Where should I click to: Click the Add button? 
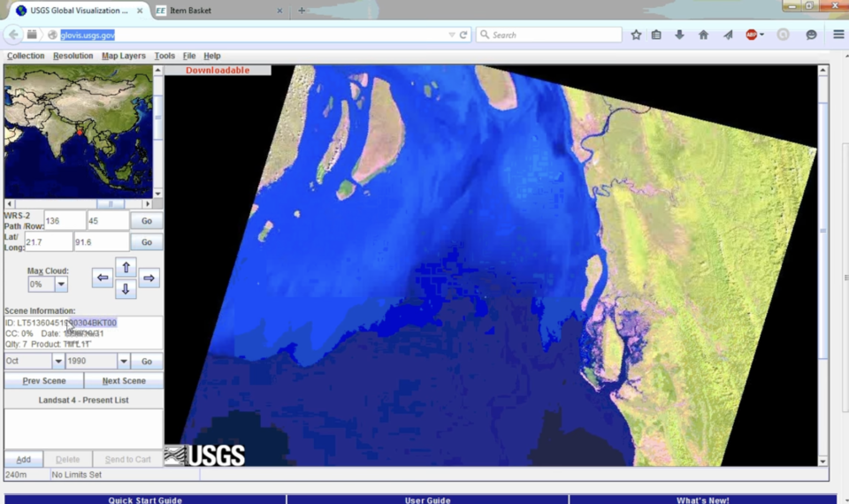[x=23, y=459]
